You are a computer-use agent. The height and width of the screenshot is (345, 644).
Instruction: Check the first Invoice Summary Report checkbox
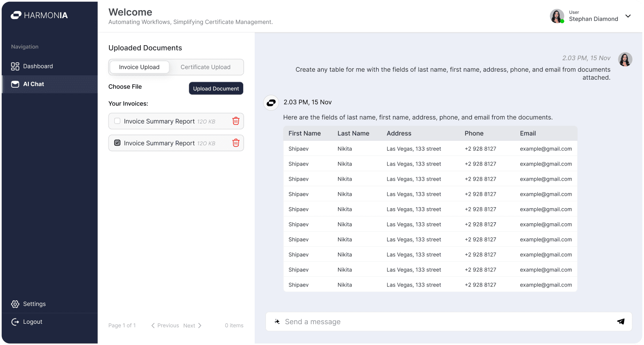pos(117,121)
